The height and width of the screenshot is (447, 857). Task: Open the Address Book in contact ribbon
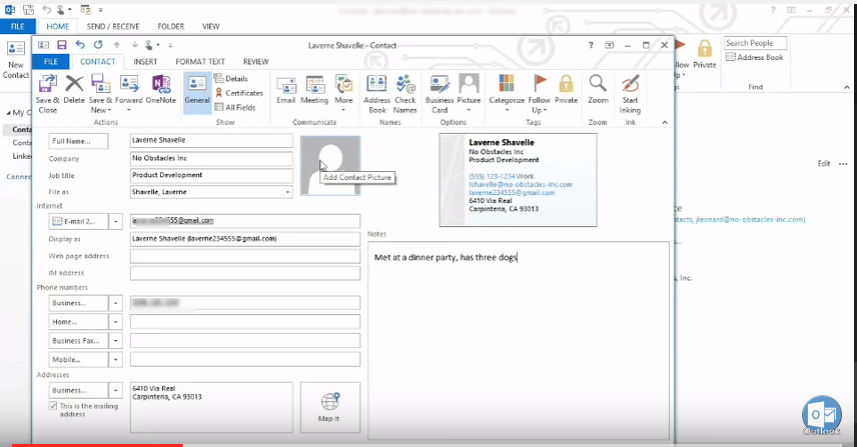point(377,94)
